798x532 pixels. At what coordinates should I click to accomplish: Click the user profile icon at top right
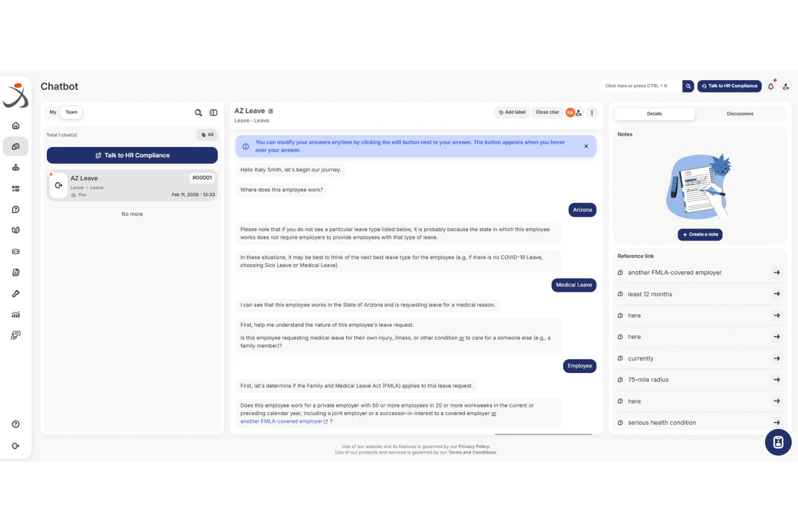786,86
